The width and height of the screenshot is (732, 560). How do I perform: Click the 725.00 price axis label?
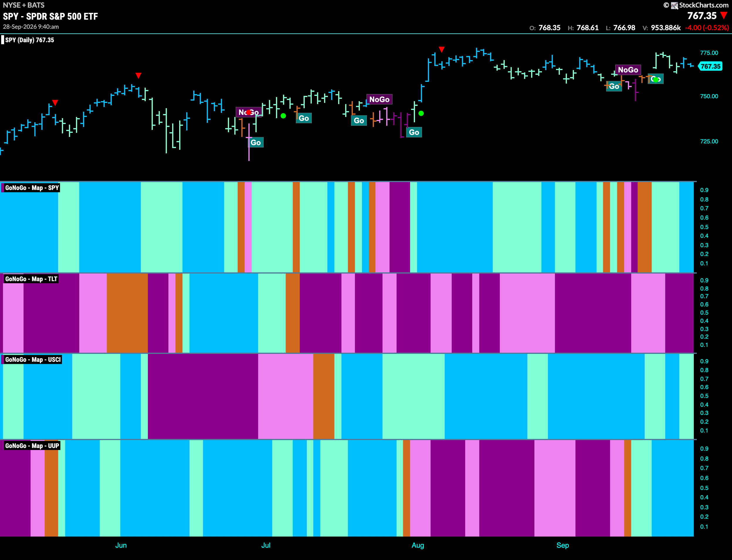(709, 141)
